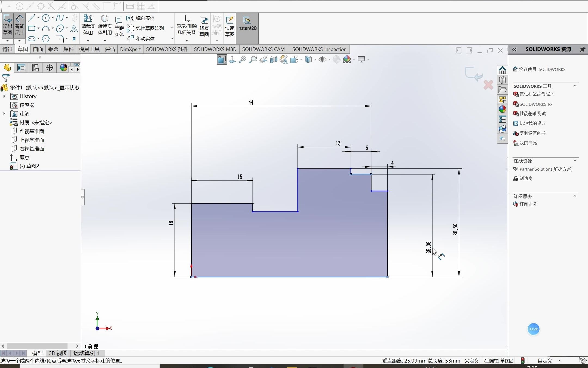Switch to the 评估 (Evaluate) tab

[110, 49]
